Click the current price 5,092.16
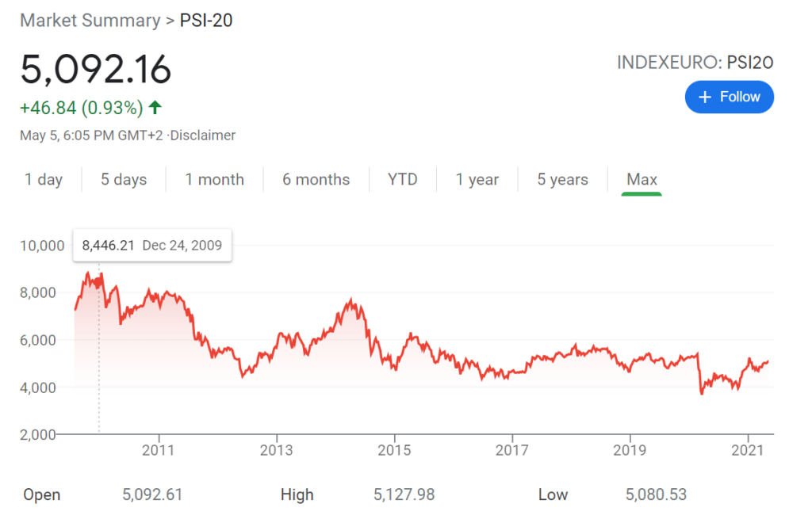This screenshot has height=519, width=812. pos(95,70)
